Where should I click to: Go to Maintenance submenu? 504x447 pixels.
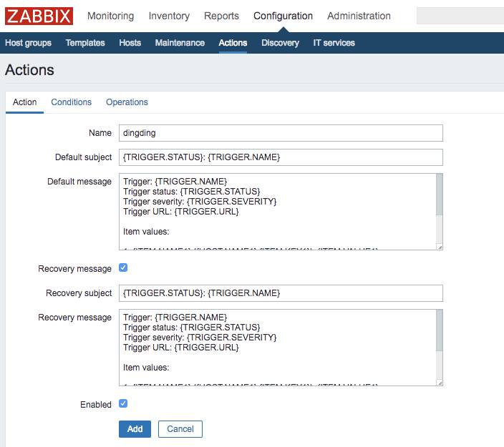click(x=180, y=43)
